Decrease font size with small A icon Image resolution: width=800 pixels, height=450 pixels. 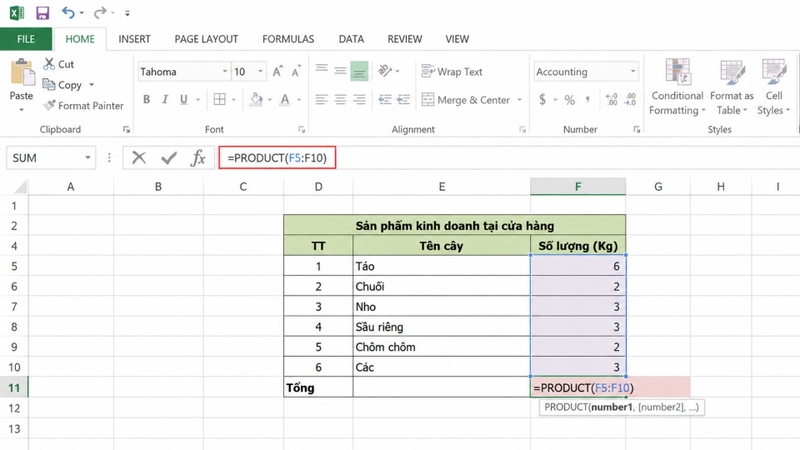pos(296,71)
